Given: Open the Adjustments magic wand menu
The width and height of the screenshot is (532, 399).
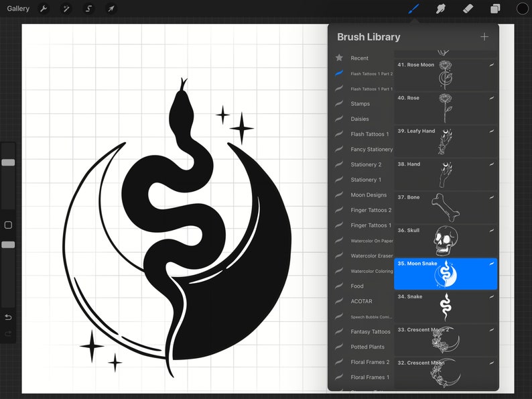Looking at the screenshot, I should point(66,9).
